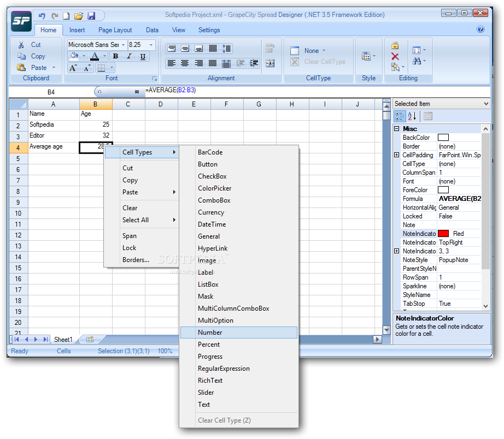The width and height of the screenshot is (504, 439).
Task: Open the CellType None dropdown arrow
Action: coord(324,51)
